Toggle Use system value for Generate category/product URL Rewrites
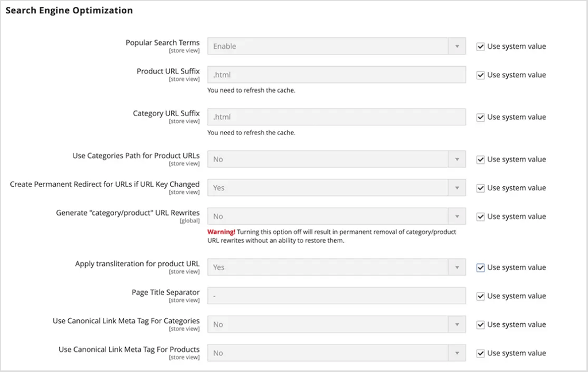The height and width of the screenshot is (372, 588). (481, 217)
